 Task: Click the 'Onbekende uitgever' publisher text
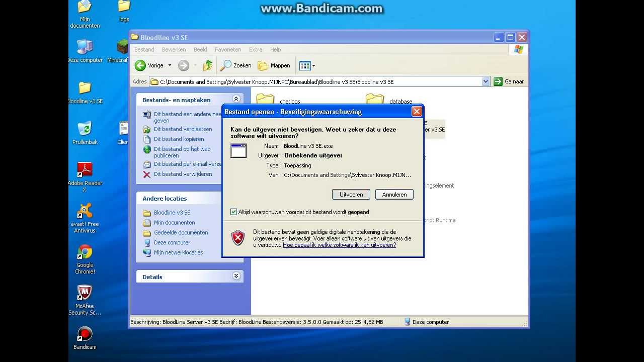(313, 155)
